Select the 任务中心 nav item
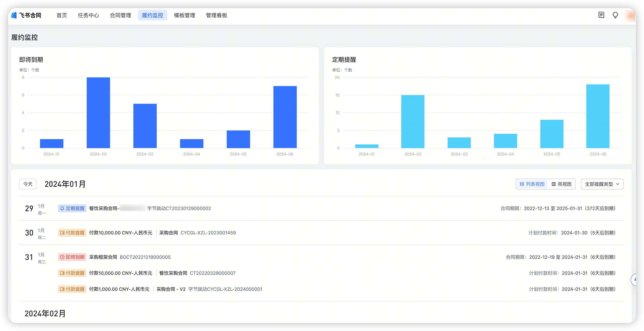Viewport: 644px width, 331px height. (88, 15)
